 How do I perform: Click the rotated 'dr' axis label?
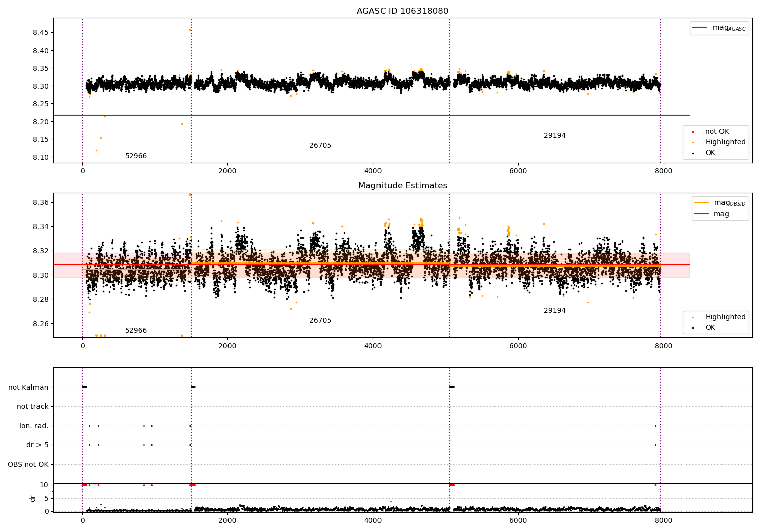(x=33, y=498)
